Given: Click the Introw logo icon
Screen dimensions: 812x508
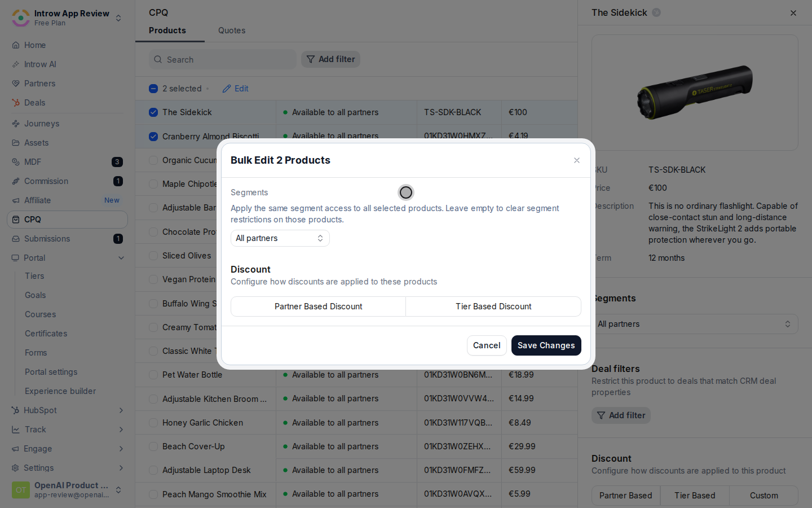Looking at the screenshot, I should [21, 18].
